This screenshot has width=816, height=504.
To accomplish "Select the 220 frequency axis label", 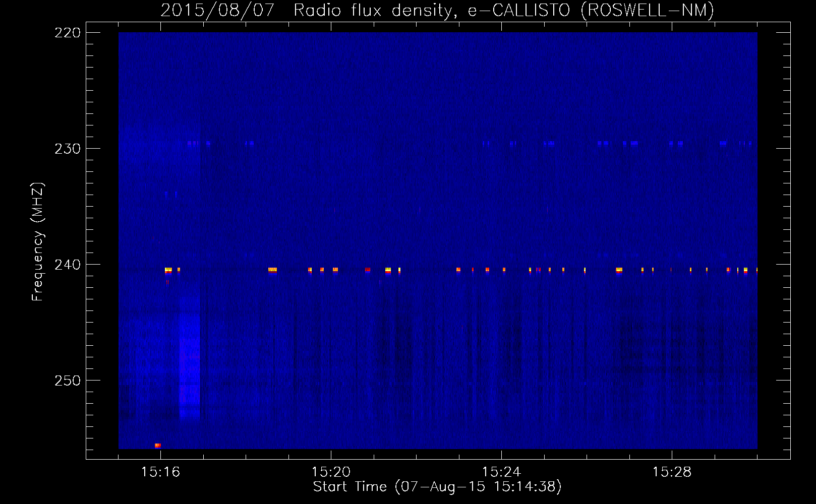I will [68, 33].
